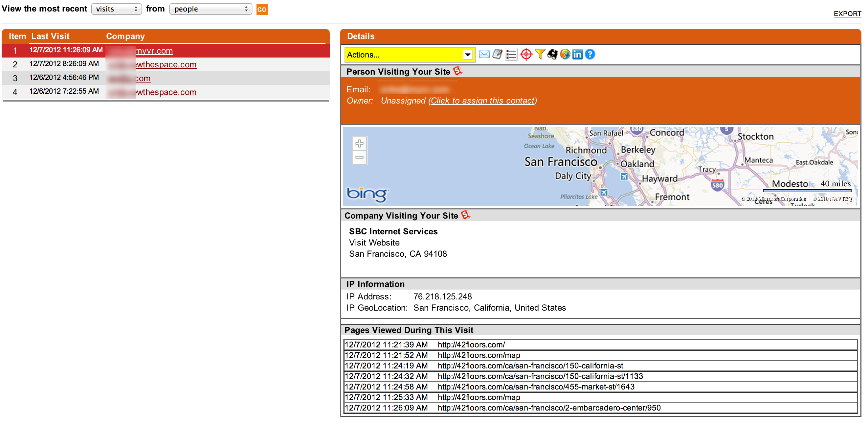This screenshot has height=425, width=868.
Task: Click the blue question mark help icon
Action: point(590,54)
